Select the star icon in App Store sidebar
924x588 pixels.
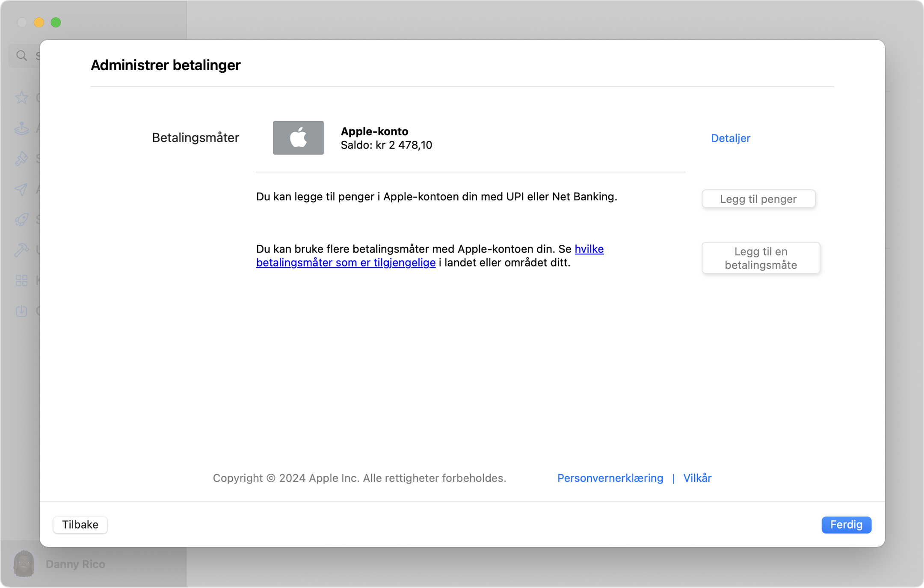[21, 98]
